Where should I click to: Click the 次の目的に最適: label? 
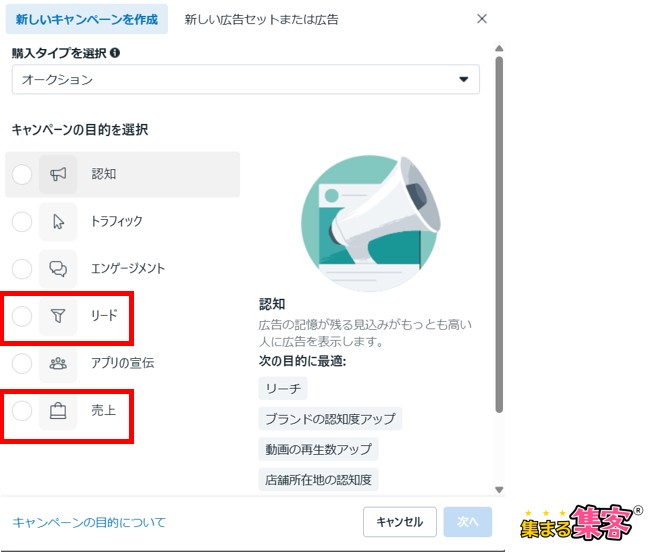[x=302, y=361]
